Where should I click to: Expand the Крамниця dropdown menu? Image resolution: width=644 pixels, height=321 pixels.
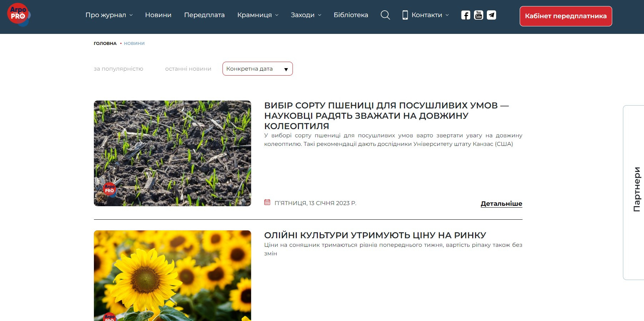(258, 15)
